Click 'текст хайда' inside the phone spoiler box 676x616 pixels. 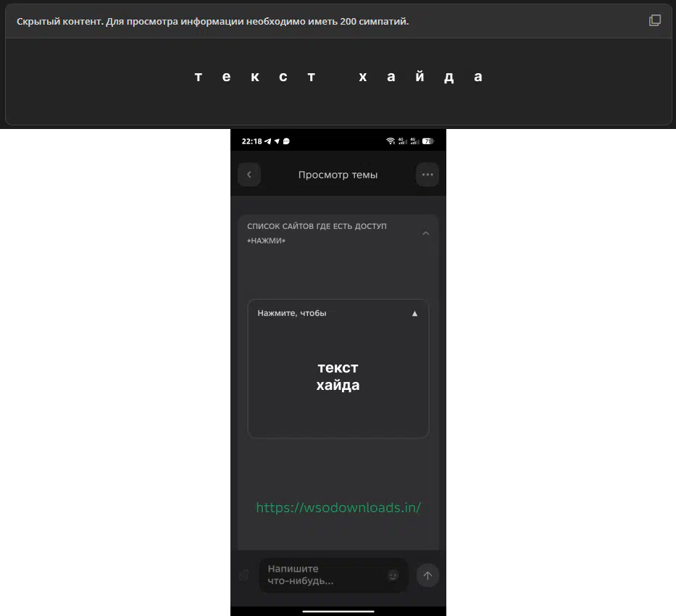[x=338, y=377]
